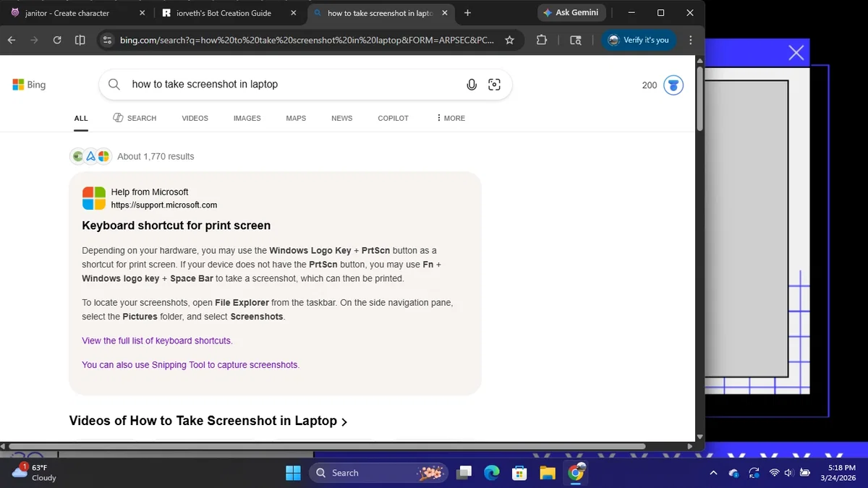Select the MAPS tab
Image resolution: width=868 pixels, height=488 pixels.
click(x=296, y=119)
